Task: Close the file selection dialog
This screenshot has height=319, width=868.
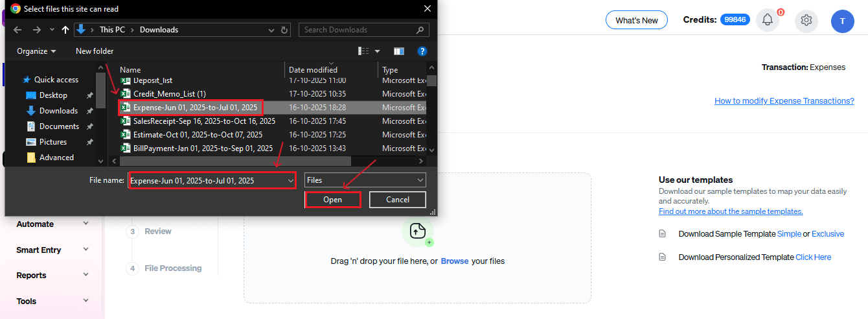Action: coord(428,8)
